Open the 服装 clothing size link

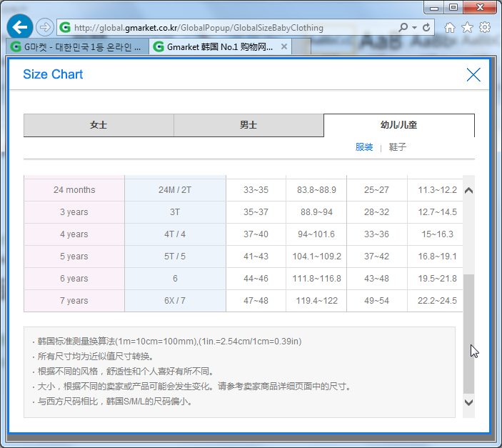pyautogui.click(x=364, y=147)
